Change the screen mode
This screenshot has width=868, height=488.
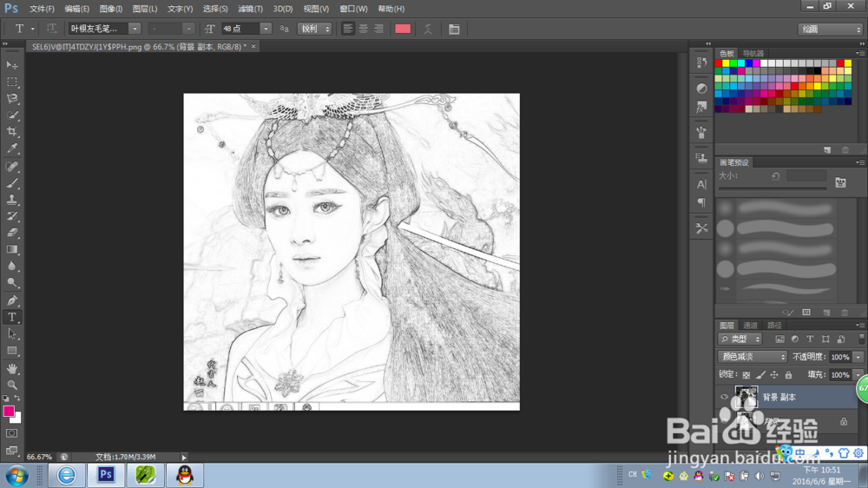click(x=11, y=451)
